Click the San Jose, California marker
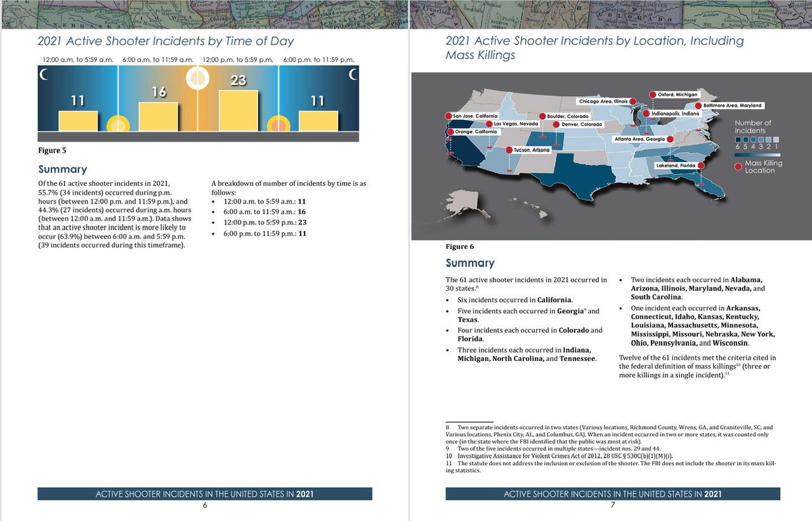812x521 pixels. point(449,115)
